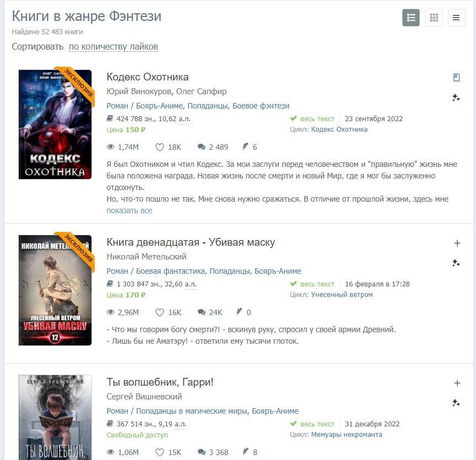Open sort dropdown 'по количеству лайков'
This screenshot has height=460, width=476.
tap(113, 47)
